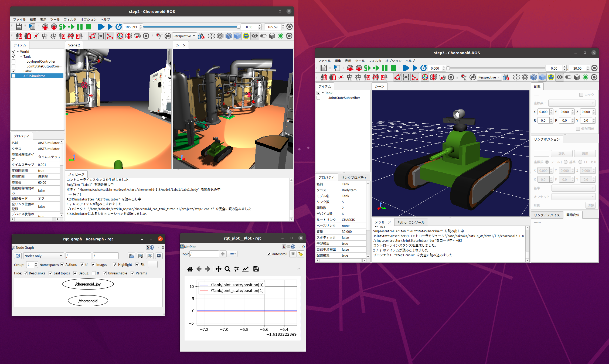Viewport: 609px width, 364px height.
Task: Open the Nodes only dropdown in rqt_graph
Action: click(x=43, y=256)
